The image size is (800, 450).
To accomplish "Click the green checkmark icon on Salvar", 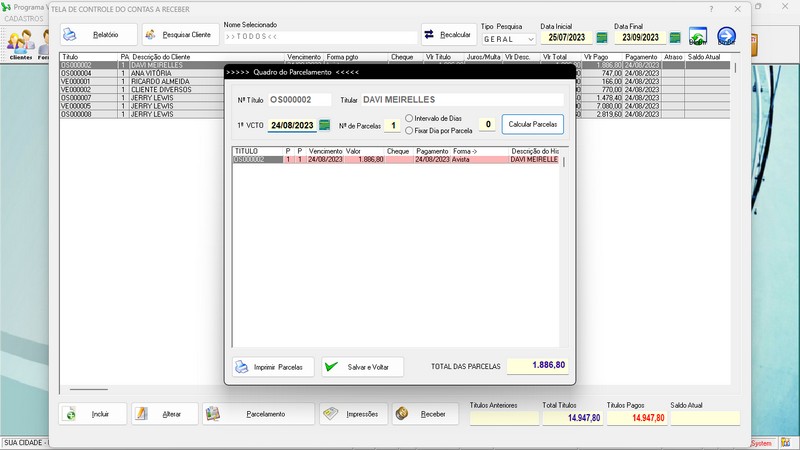I will [x=331, y=366].
